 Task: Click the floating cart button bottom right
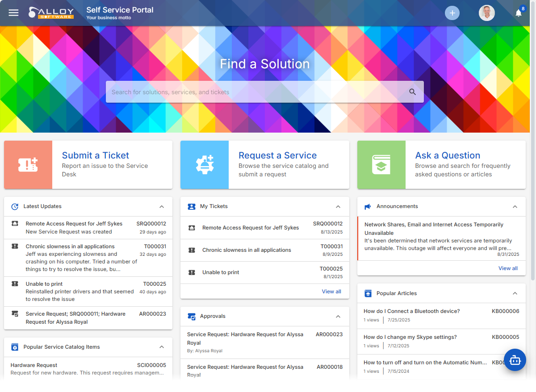(x=515, y=360)
